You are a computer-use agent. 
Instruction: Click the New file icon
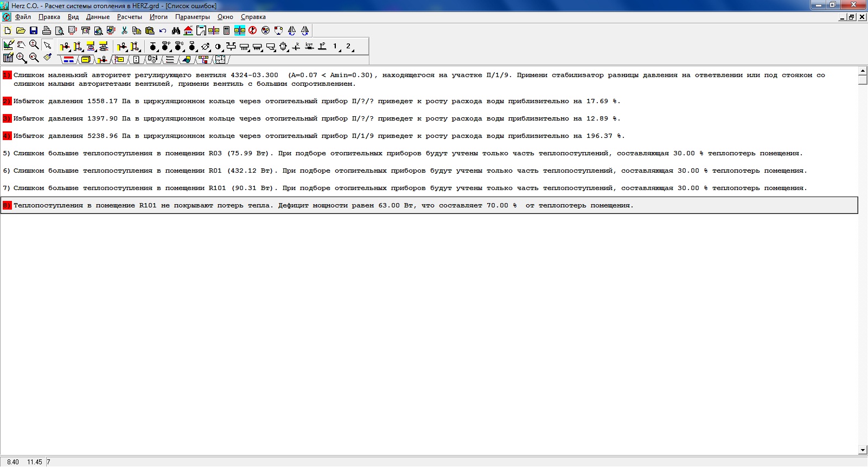click(8, 30)
